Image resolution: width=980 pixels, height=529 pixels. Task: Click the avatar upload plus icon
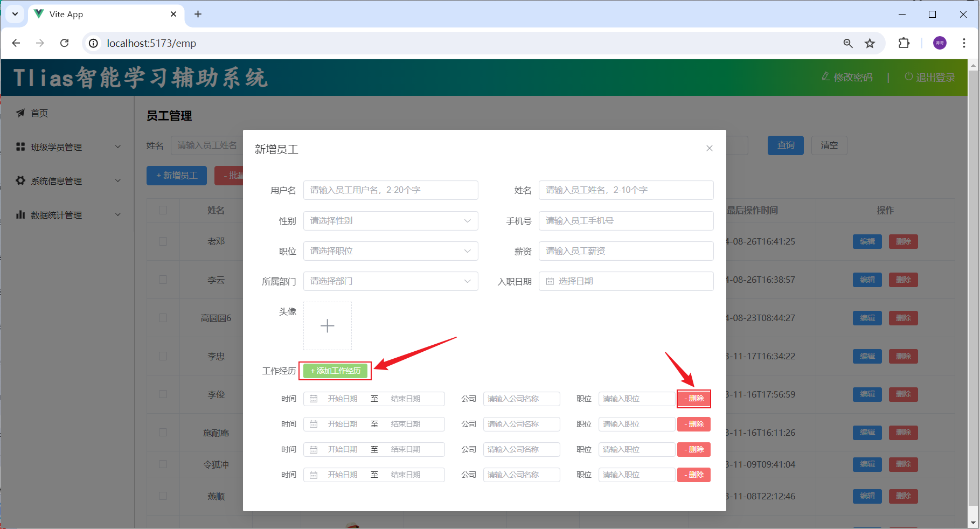coord(327,326)
